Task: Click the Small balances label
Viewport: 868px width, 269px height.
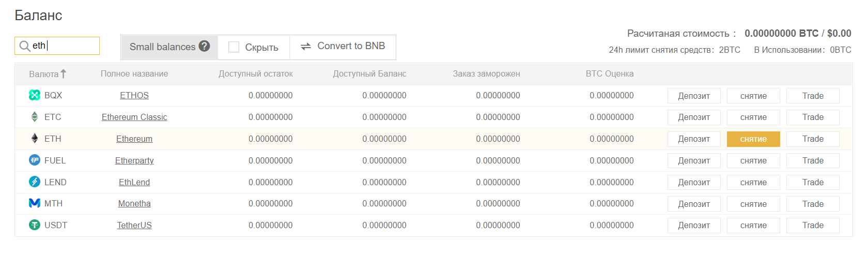Action: coord(162,47)
